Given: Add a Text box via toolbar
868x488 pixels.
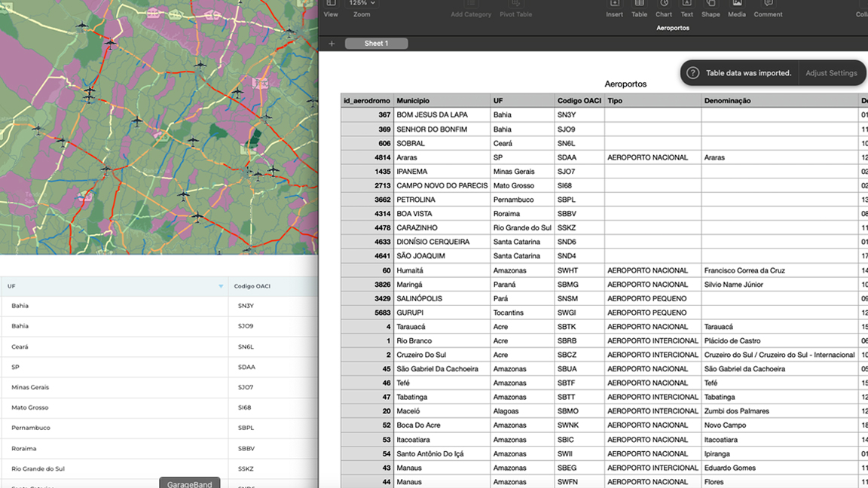Looking at the screenshot, I should [x=686, y=5].
